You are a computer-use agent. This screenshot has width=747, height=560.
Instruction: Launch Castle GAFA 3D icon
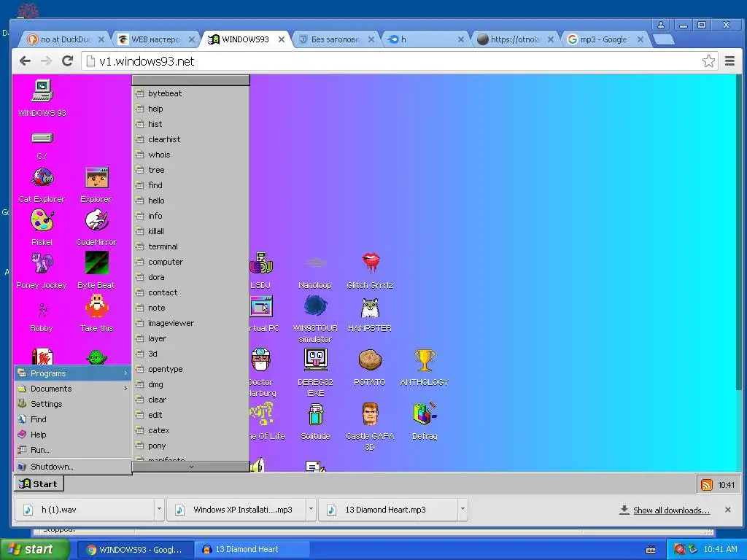point(370,414)
